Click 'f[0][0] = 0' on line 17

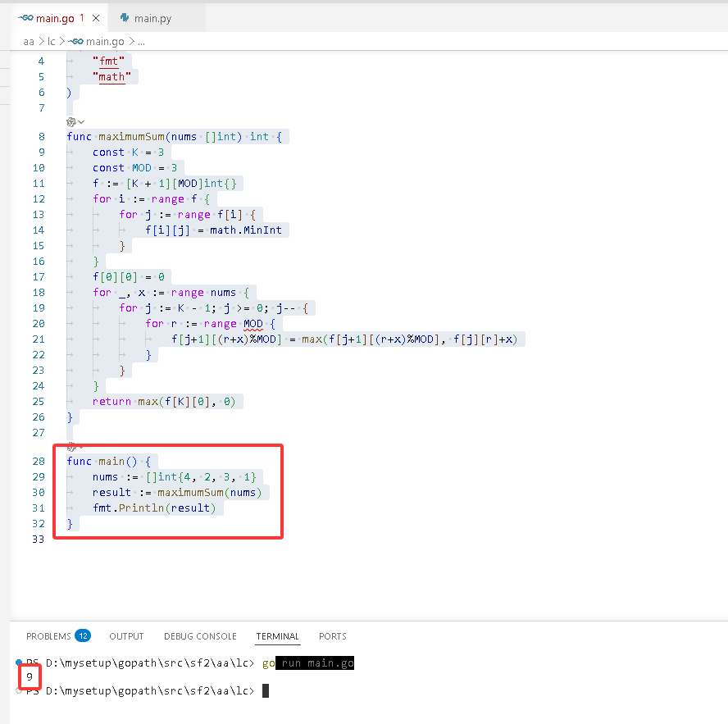click(x=129, y=277)
